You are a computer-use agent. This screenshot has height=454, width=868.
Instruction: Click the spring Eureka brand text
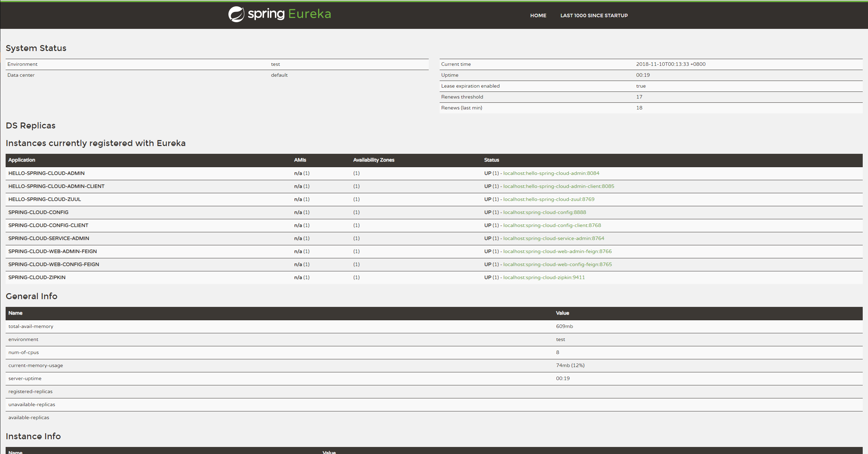[289, 14]
